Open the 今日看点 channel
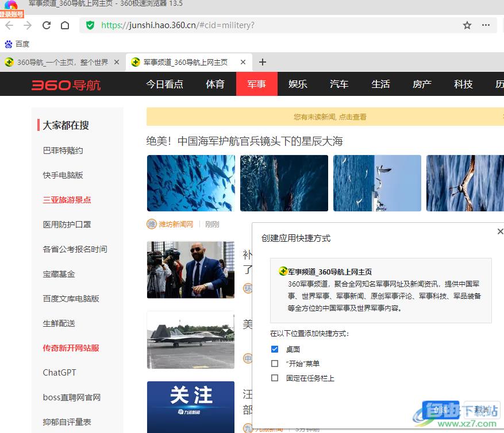Viewport: 504px width, 433px height. pyautogui.click(x=164, y=84)
